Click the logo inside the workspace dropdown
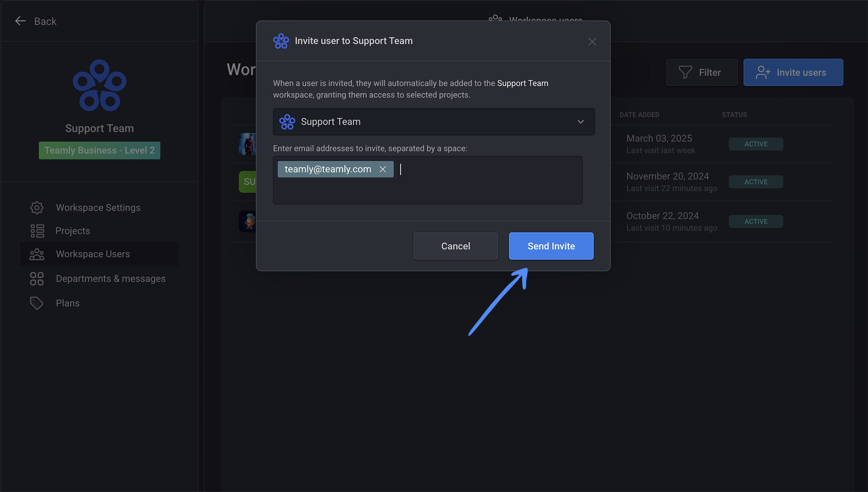Image resolution: width=868 pixels, height=492 pixels. (287, 122)
